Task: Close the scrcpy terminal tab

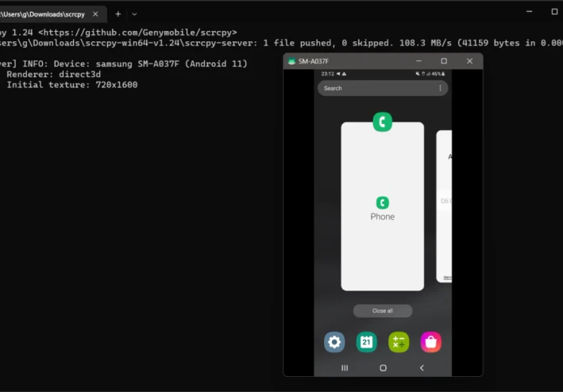Action: click(95, 14)
